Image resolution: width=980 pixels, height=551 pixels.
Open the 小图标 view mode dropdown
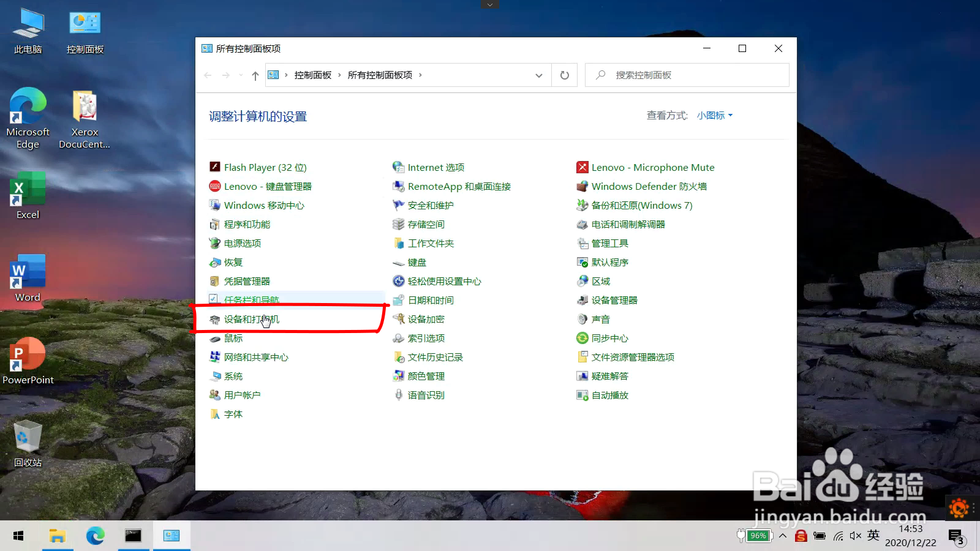coord(714,115)
